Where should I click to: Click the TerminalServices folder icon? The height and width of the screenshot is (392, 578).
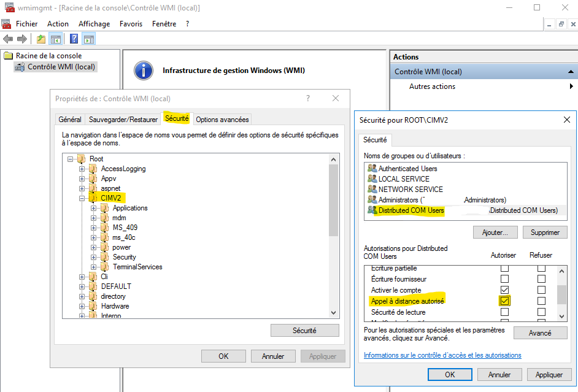[105, 267]
